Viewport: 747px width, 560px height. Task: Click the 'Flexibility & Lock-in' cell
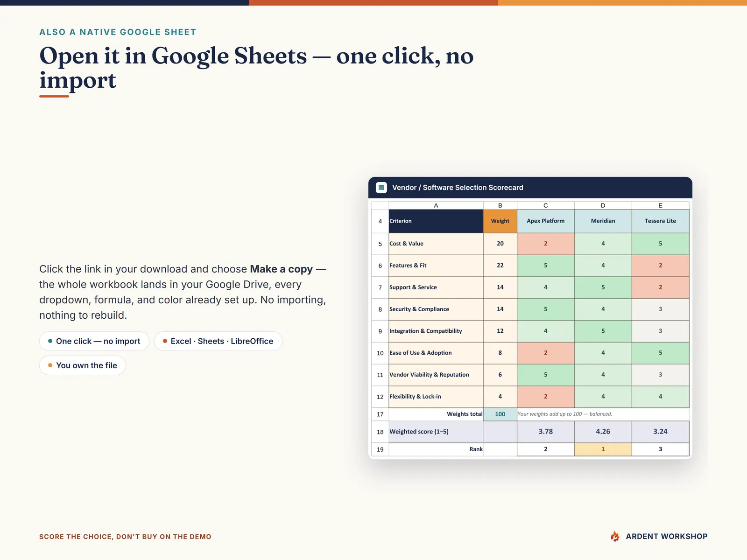[x=436, y=397]
